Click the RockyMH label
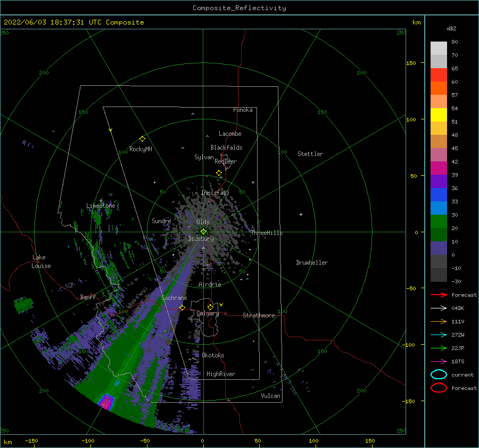 pos(141,149)
